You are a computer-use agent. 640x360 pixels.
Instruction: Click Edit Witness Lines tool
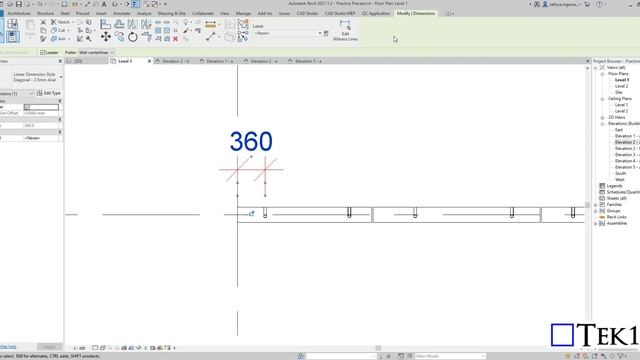345,30
